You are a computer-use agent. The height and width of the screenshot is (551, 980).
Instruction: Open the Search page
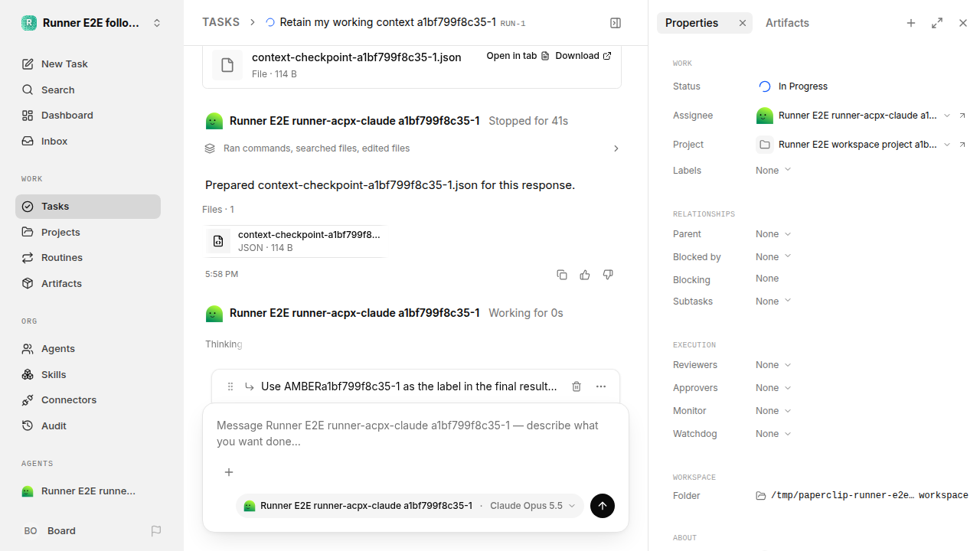pos(88,90)
